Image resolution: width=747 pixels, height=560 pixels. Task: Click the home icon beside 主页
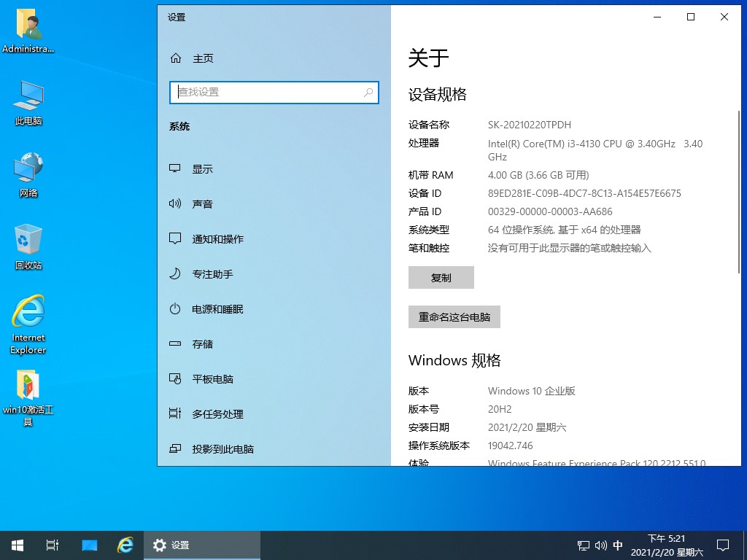(x=176, y=58)
